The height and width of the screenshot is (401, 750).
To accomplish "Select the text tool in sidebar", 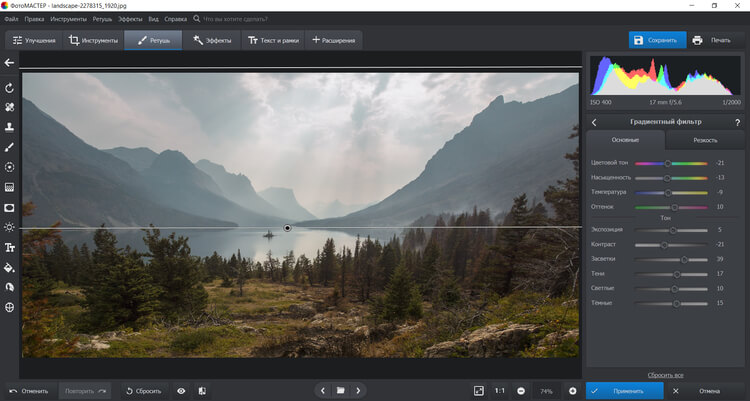I will point(9,247).
